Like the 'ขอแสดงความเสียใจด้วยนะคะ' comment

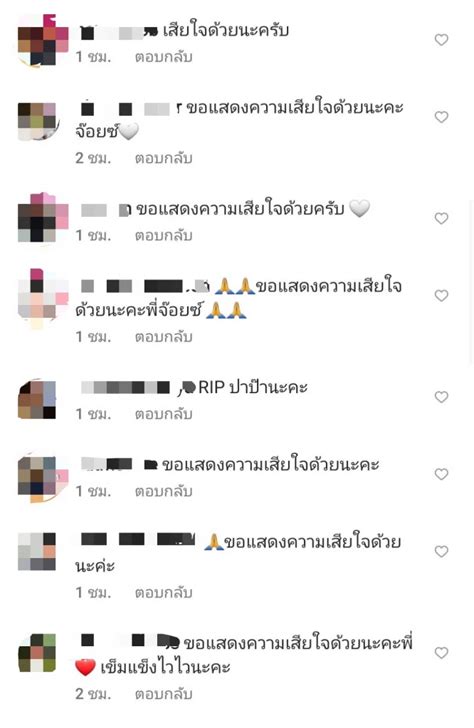coord(441,474)
